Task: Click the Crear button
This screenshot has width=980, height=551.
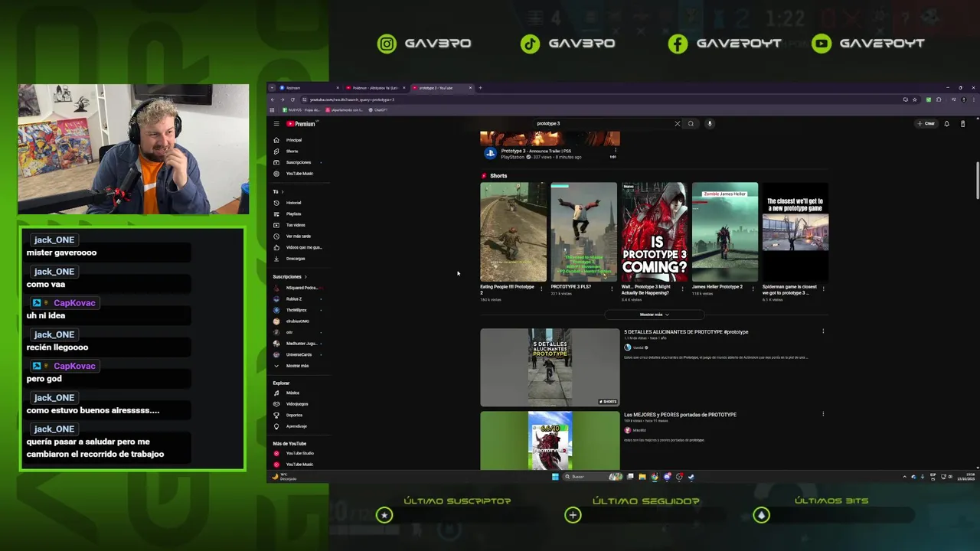Action: pyautogui.click(x=926, y=123)
